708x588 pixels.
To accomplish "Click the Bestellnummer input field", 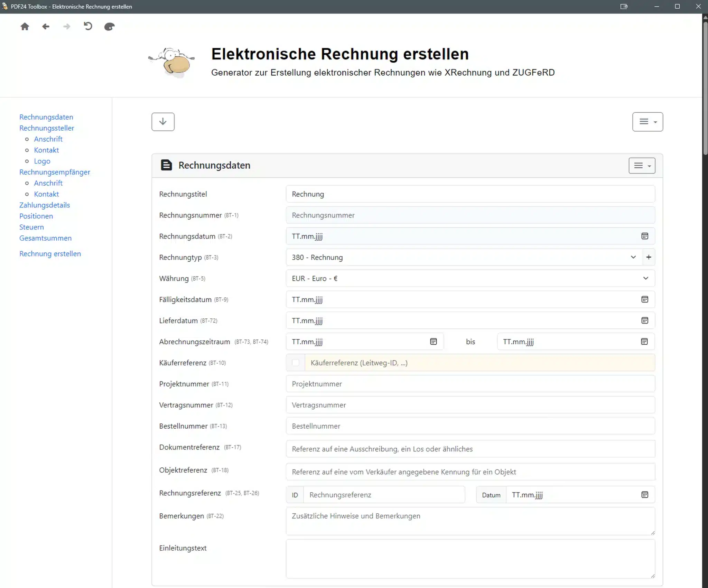I will [471, 426].
